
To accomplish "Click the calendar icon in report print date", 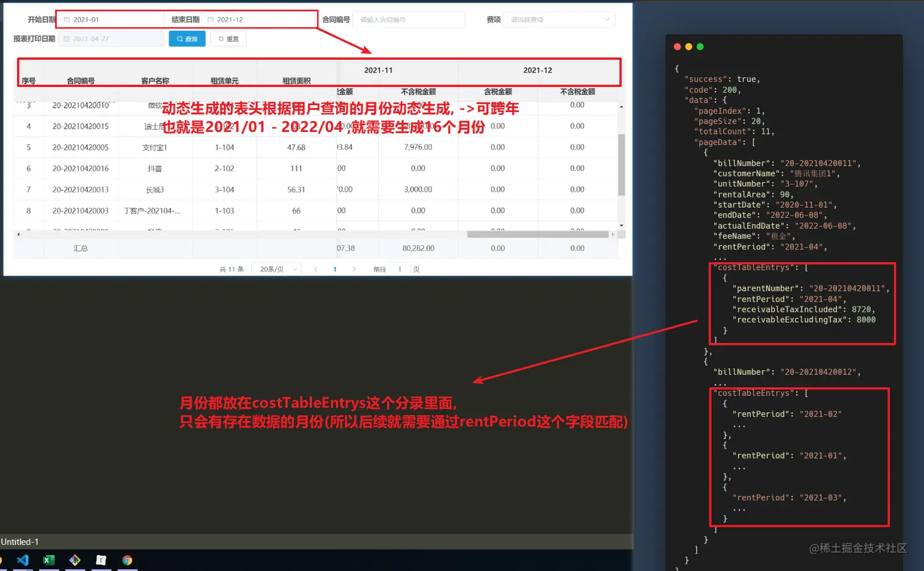I will [x=67, y=39].
